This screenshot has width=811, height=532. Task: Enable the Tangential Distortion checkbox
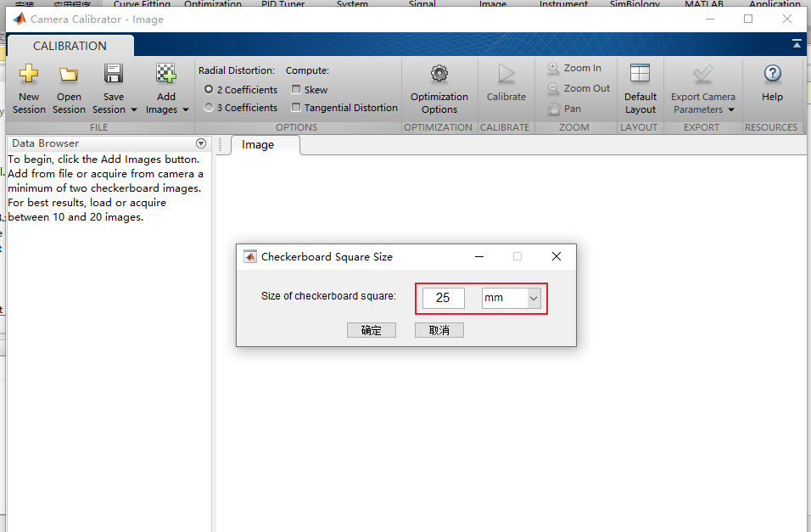(296, 108)
